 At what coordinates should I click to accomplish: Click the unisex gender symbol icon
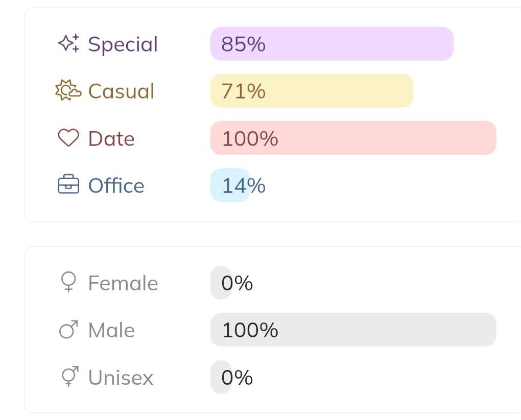tap(68, 377)
